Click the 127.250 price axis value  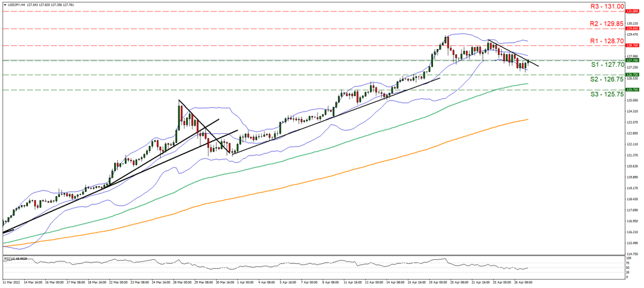632,68
